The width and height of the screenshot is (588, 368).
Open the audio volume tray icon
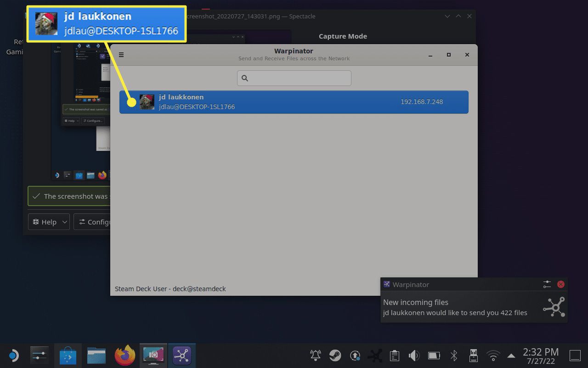(x=414, y=355)
